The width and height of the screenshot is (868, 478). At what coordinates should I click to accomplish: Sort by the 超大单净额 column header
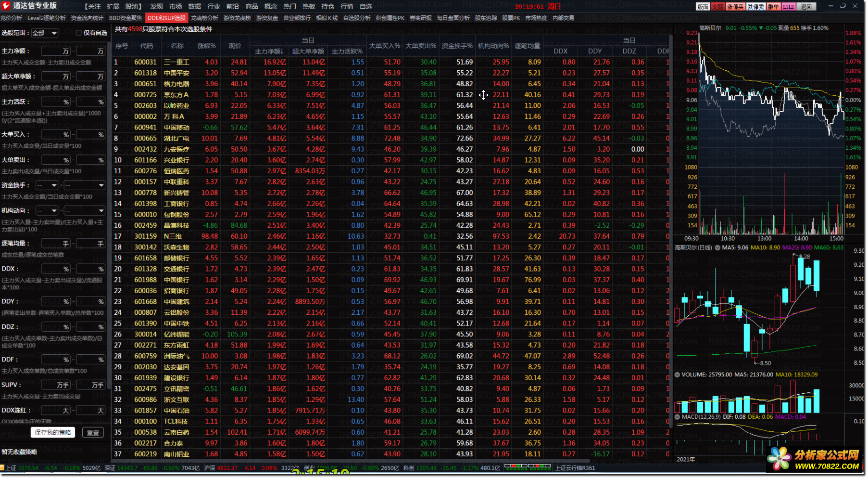coord(308,52)
